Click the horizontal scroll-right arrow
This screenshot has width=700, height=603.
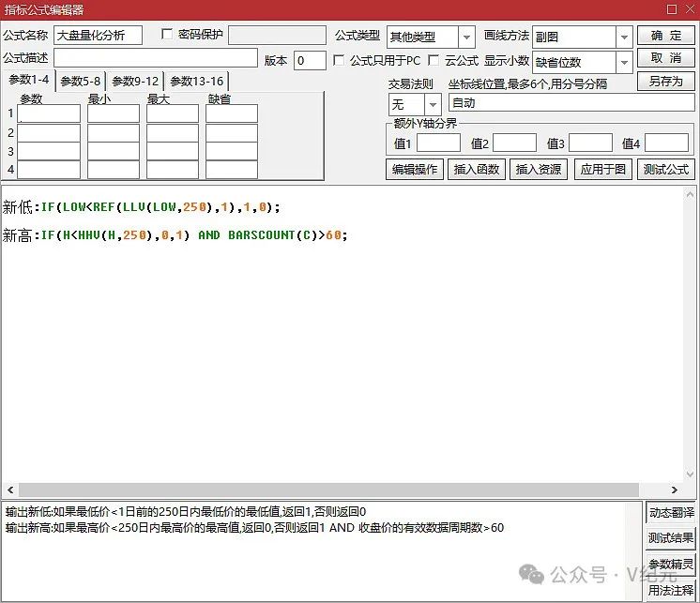click(x=674, y=490)
